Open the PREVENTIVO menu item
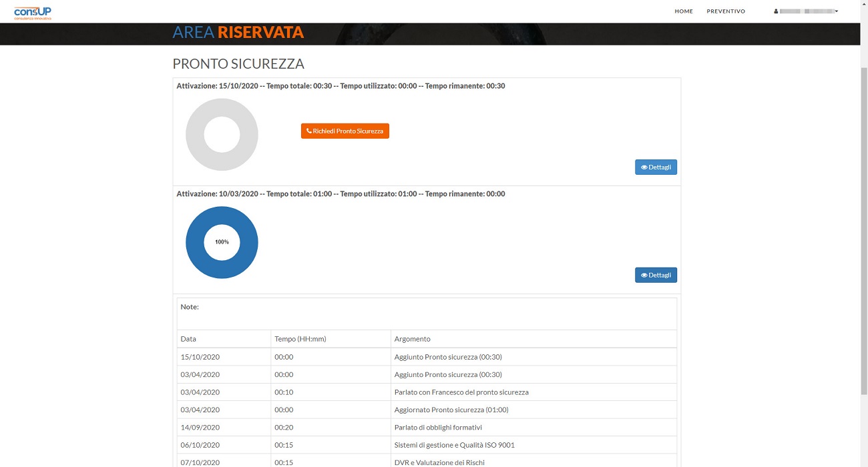 [x=726, y=11]
